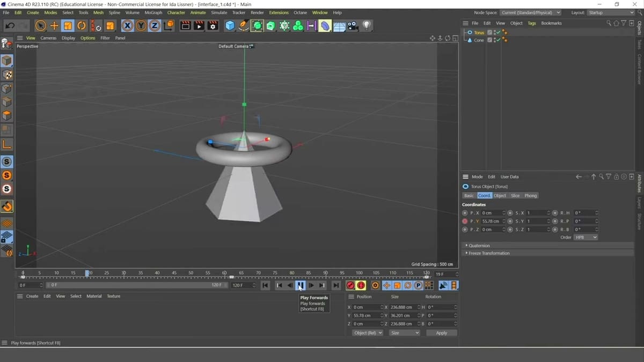
Task: Click the Undo arrow in the toolbar
Action: 10,25
